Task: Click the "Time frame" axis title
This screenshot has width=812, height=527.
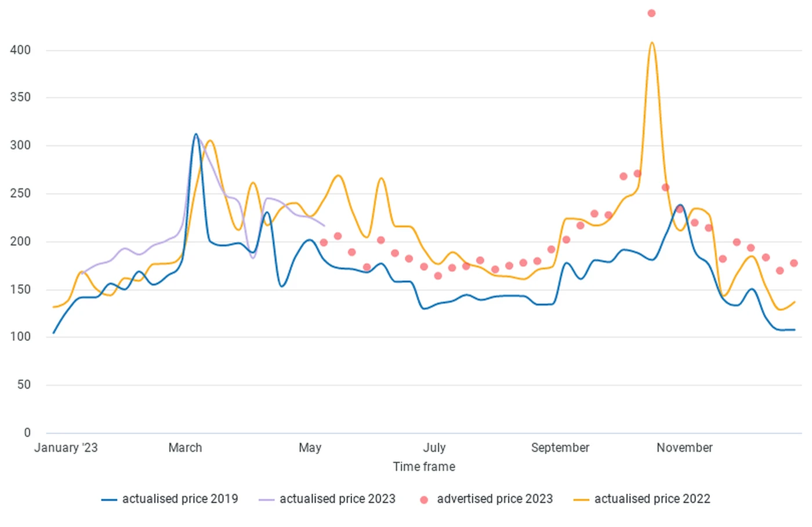Action: (x=424, y=467)
